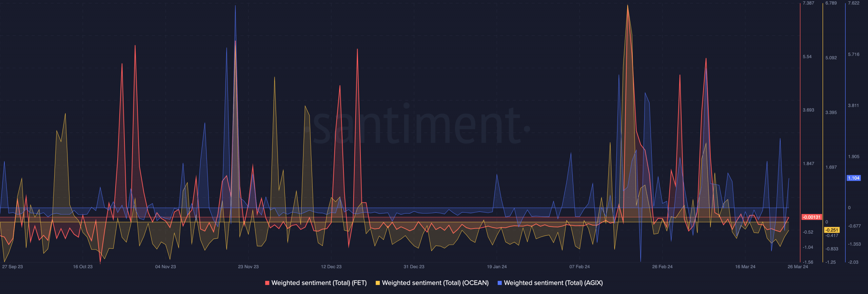Image resolution: width=868 pixels, height=294 pixels.
Task: Click the 31 Dec 23 date label
Action: [x=414, y=267]
